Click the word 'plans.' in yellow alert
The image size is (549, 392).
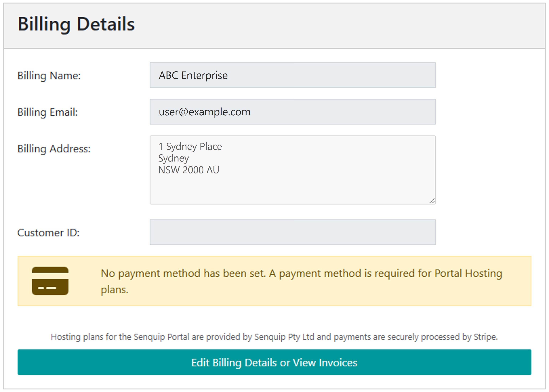click(115, 290)
